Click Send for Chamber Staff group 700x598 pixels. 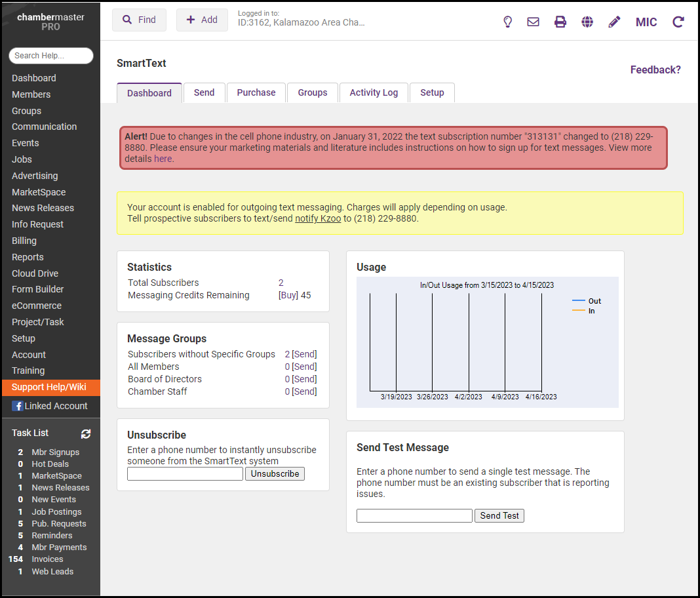click(305, 391)
